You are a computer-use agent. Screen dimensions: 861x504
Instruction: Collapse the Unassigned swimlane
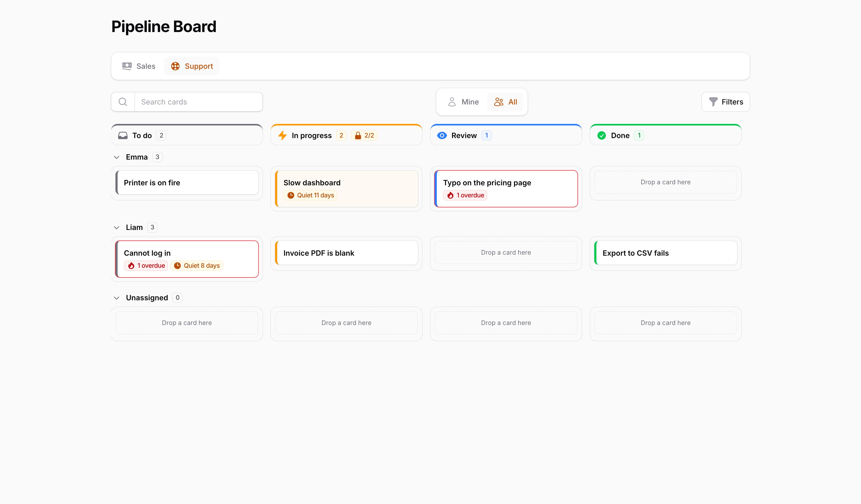117,298
